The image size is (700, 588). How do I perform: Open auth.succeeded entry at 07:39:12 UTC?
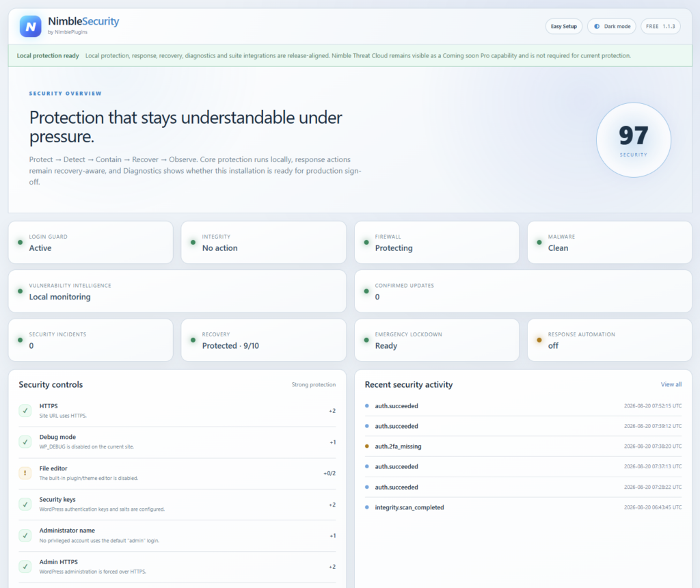[x=523, y=426]
